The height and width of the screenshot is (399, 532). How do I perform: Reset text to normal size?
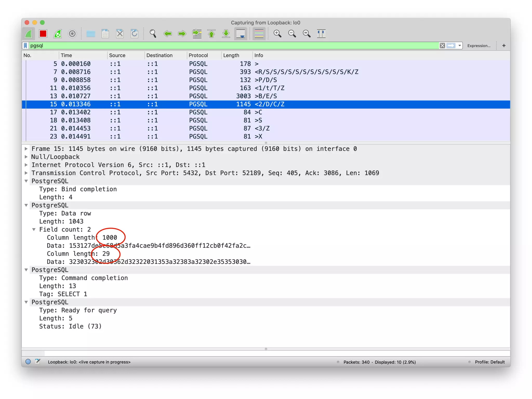pyautogui.click(x=307, y=34)
